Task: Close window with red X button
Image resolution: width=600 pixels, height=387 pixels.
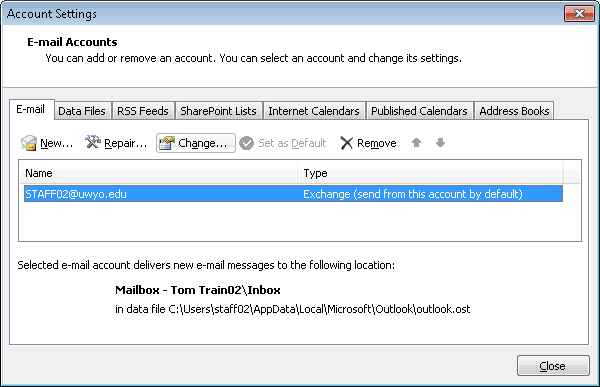Action: (x=579, y=14)
